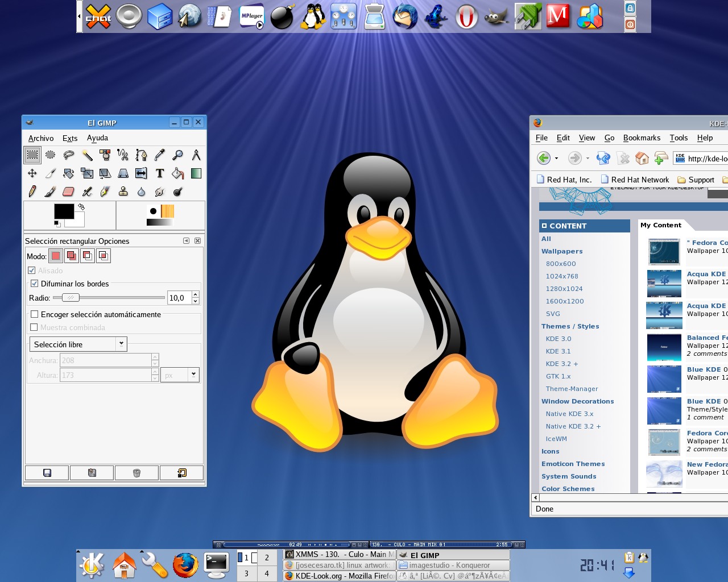Pick the Paintbrush tool

[51, 192]
